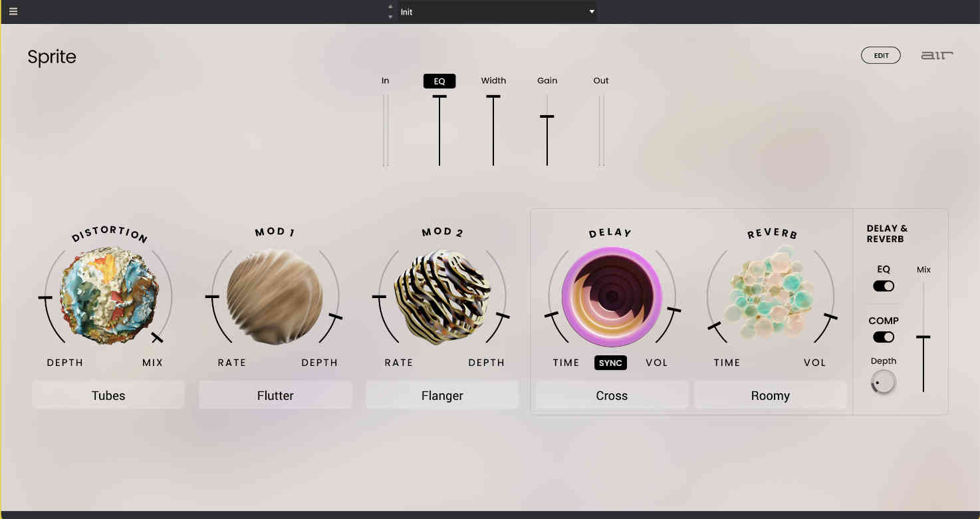
Task: Select the Flutter mod type
Action: [x=275, y=395]
